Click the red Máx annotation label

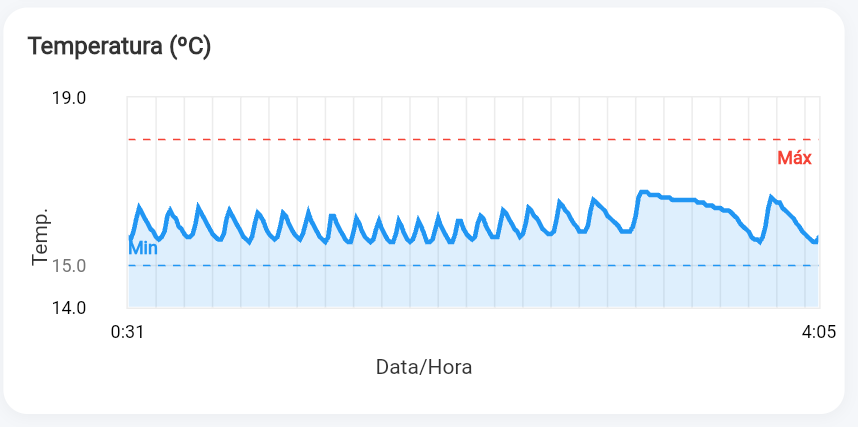(x=794, y=158)
